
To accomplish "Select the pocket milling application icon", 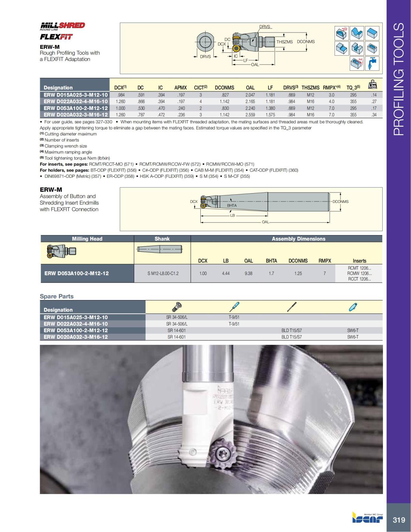I will (x=372, y=48).
